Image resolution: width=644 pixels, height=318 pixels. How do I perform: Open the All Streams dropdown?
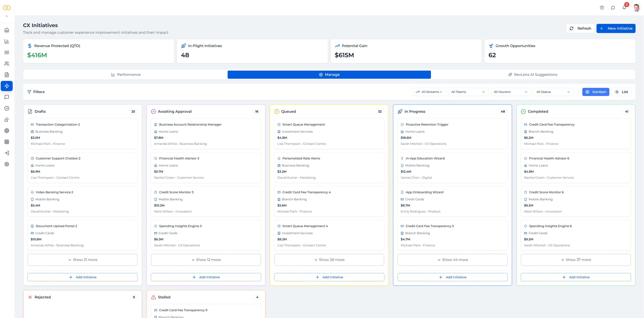pyautogui.click(x=429, y=92)
